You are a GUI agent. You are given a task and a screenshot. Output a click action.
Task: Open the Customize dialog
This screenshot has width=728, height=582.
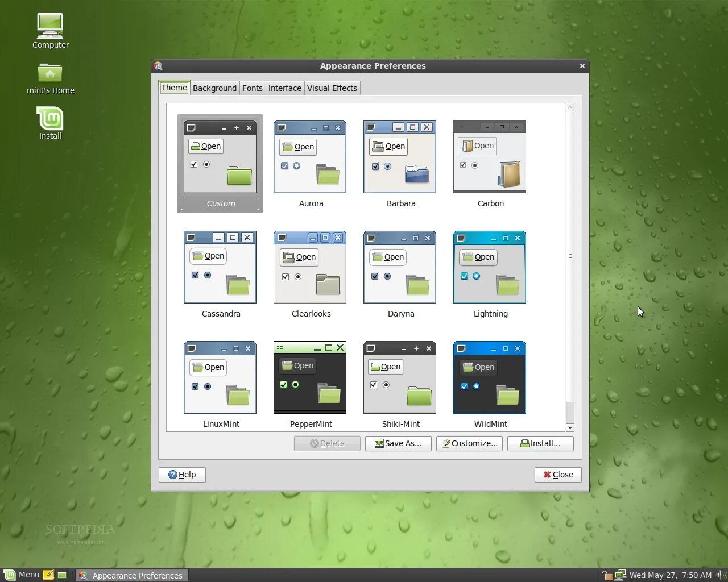tap(469, 443)
